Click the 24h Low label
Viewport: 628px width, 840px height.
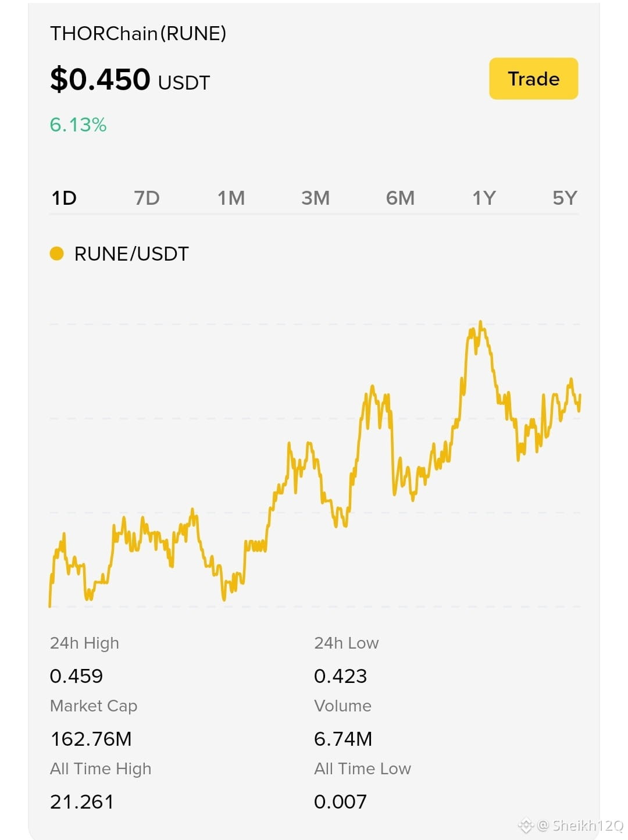pyautogui.click(x=346, y=643)
